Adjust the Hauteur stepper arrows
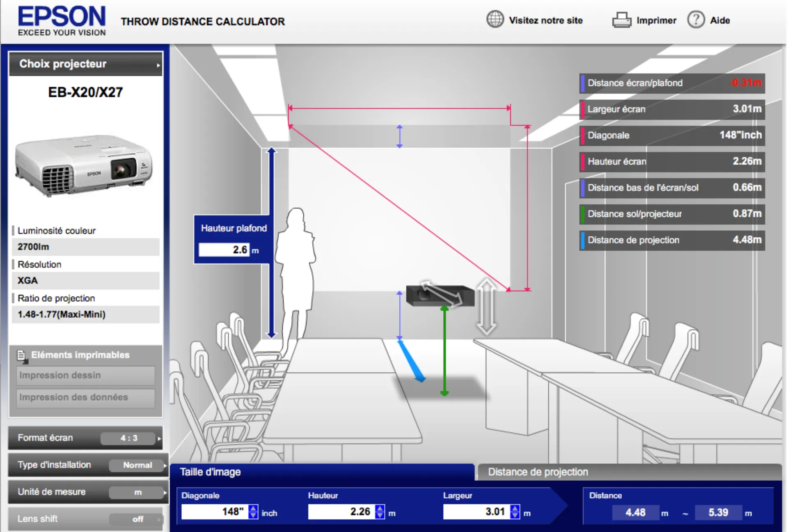Screen dimensions: 788x532 380,511
